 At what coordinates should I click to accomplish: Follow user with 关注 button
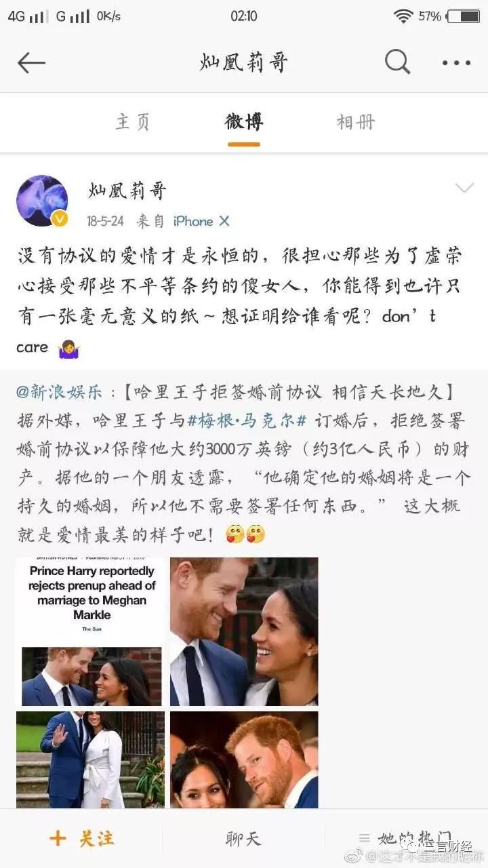tap(81, 839)
